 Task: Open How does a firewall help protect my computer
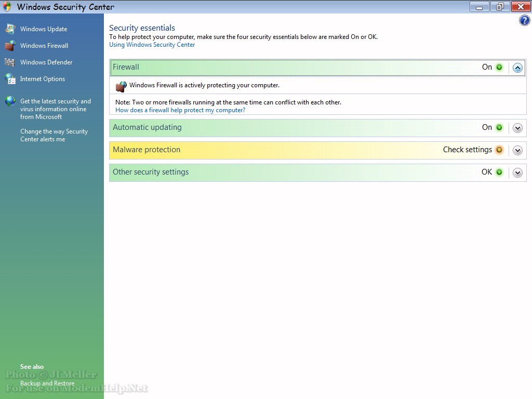click(x=180, y=110)
